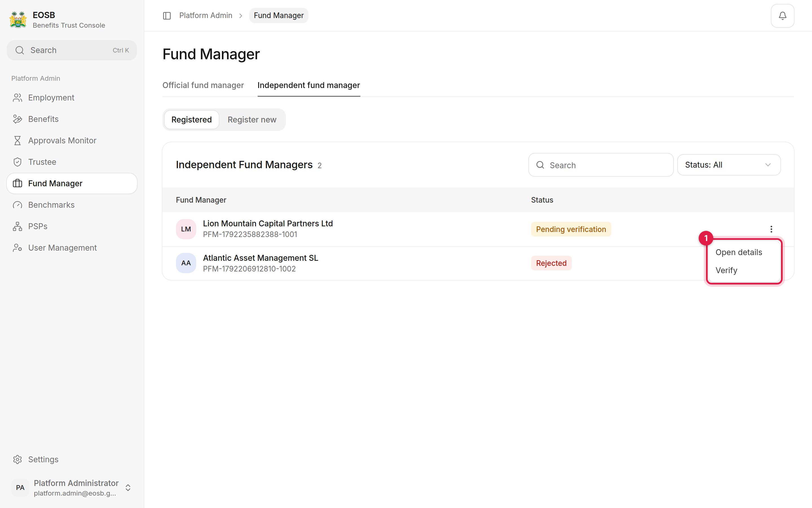Open the Status: All filter dropdown
Viewport: 812px width, 508px height.
(729, 165)
